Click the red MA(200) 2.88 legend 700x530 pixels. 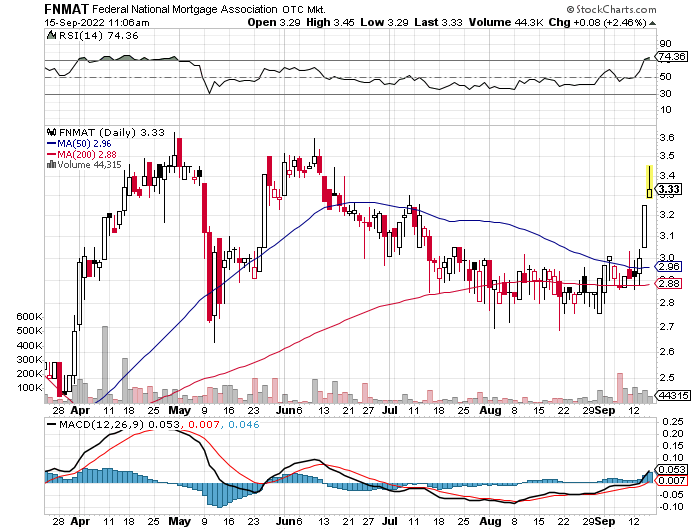(82, 154)
